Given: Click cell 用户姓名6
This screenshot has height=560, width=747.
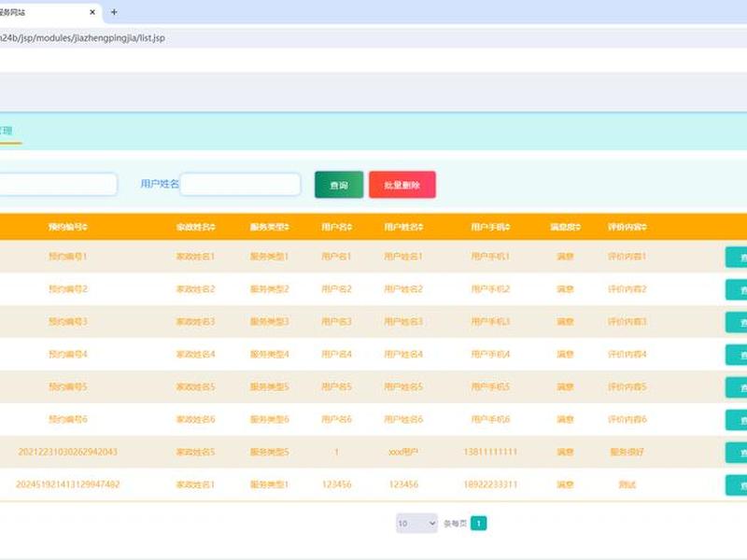Looking at the screenshot, I should [403, 419].
